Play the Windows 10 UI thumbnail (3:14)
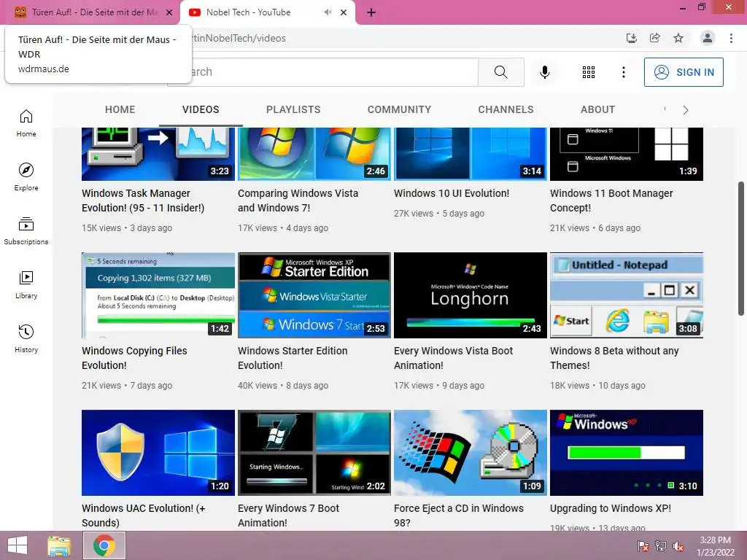This screenshot has width=747, height=560. tap(471, 154)
